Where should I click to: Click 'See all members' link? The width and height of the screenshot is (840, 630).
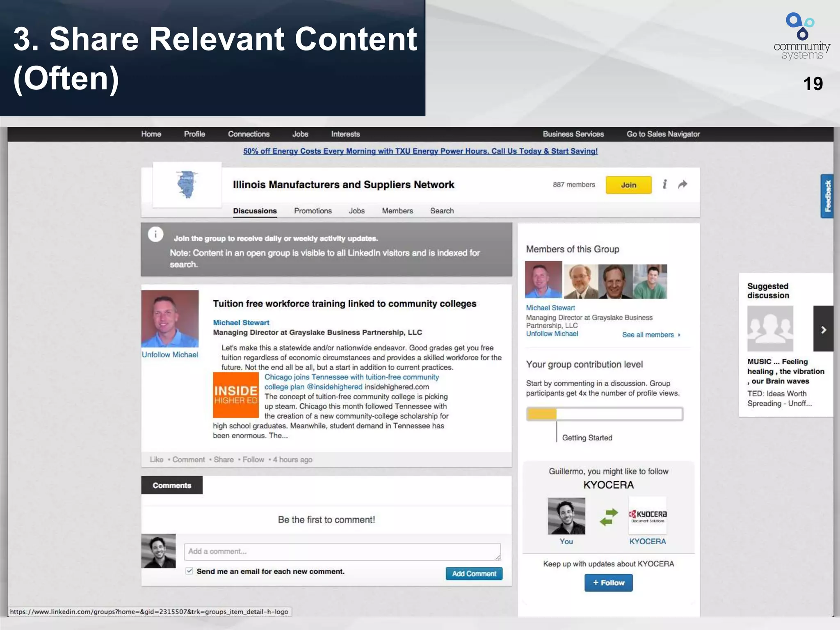tap(651, 335)
